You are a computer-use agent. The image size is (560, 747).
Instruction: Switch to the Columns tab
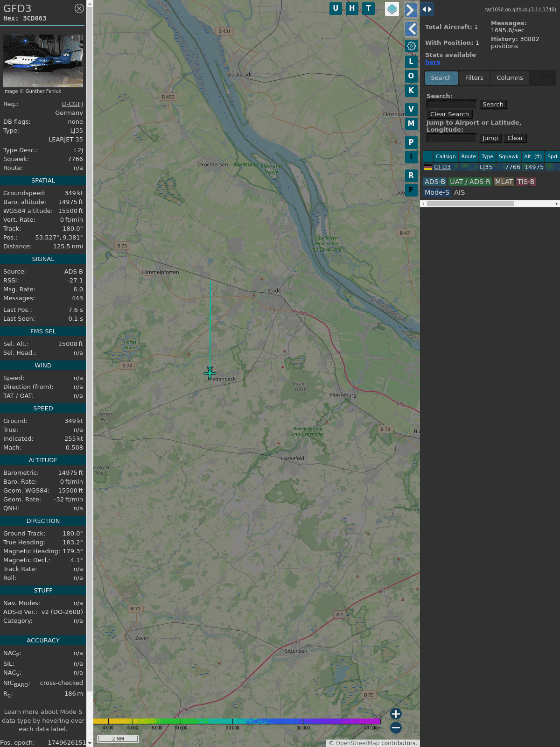coord(510,78)
